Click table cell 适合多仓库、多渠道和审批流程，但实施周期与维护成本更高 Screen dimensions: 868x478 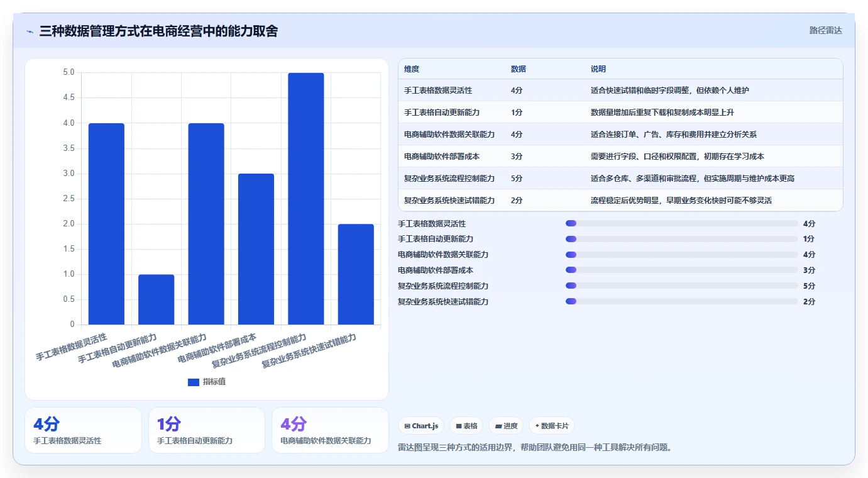pyautogui.click(x=693, y=179)
